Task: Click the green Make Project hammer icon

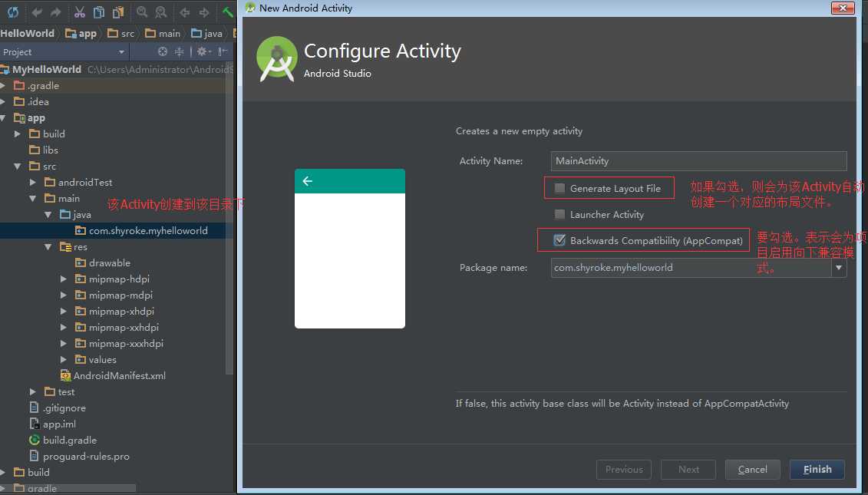Action: tap(228, 12)
